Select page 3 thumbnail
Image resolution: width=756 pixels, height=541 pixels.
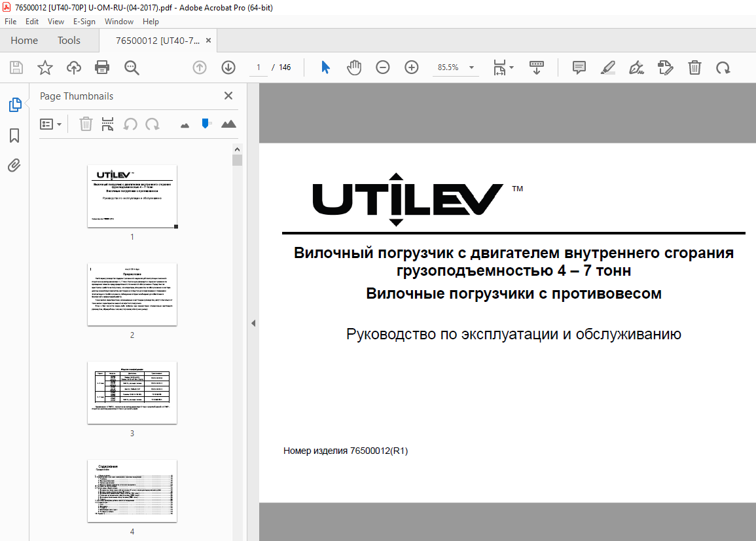[132, 393]
